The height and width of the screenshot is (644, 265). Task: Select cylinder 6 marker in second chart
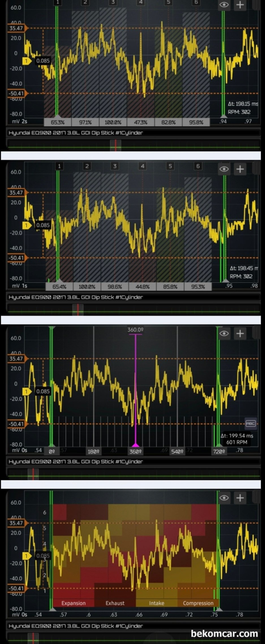pos(198,166)
